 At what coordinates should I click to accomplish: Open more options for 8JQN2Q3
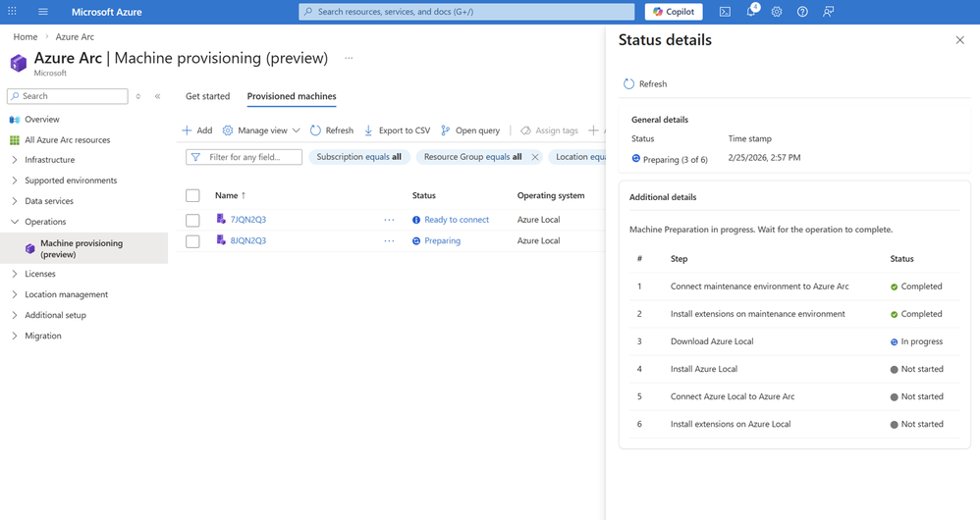point(390,241)
